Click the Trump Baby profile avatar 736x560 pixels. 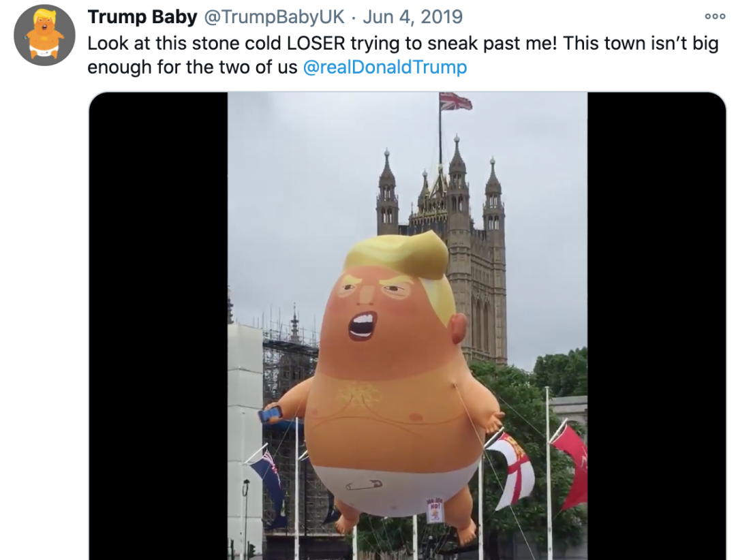pyautogui.click(x=44, y=34)
